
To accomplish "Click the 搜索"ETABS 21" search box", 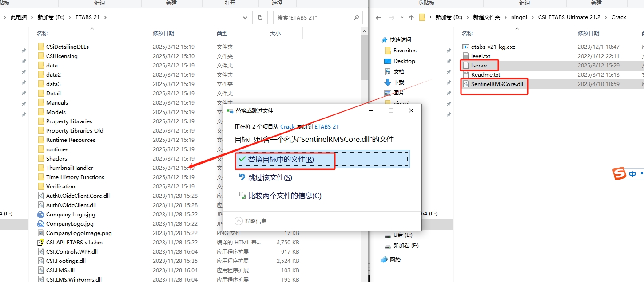I will click(x=318, y=17).
